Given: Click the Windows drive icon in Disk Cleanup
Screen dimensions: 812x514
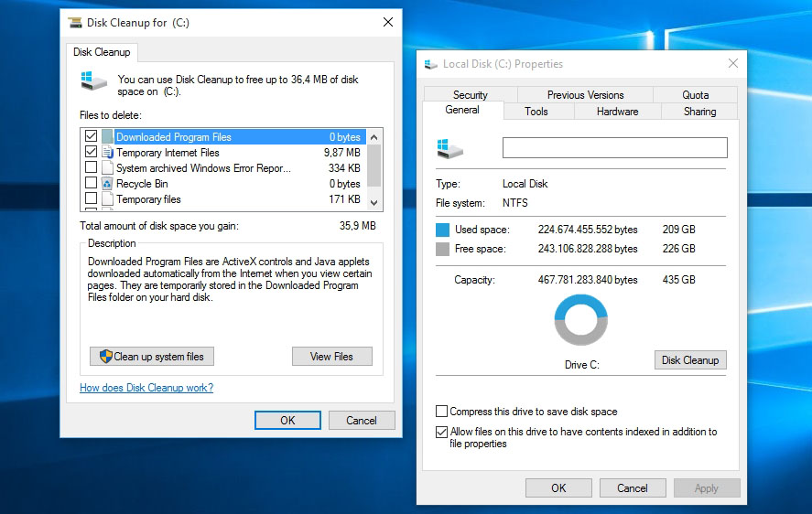Looking at the screenshot, I should coord(93,81).
